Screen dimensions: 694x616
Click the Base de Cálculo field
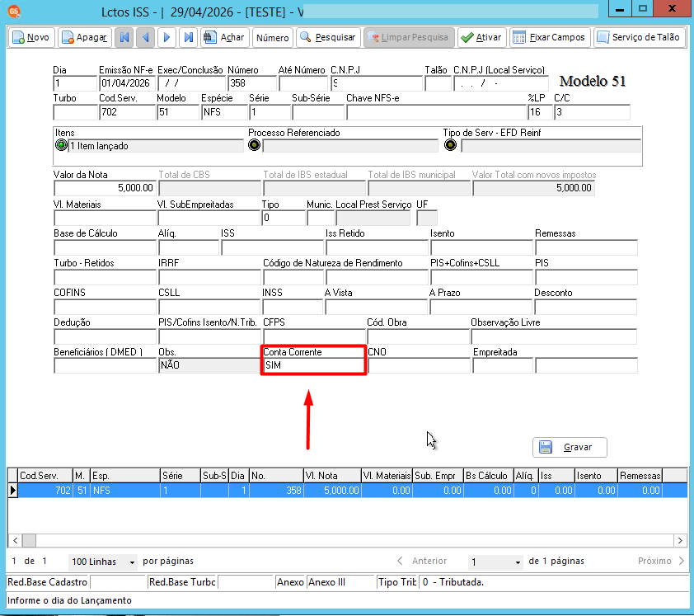point(105,247)
